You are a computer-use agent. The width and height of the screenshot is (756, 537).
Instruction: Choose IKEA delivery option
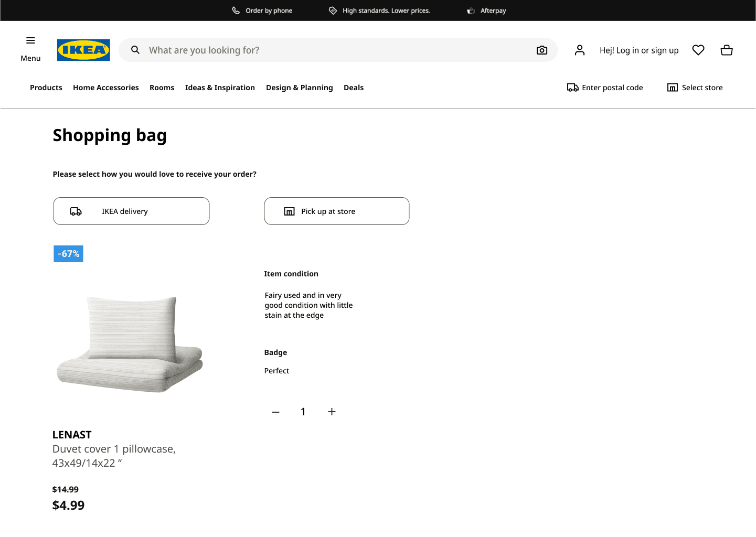[x=131, y=211]
